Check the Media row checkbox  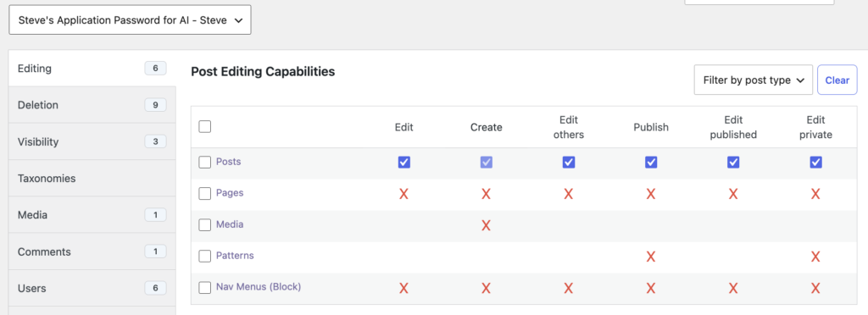[205, 225]
